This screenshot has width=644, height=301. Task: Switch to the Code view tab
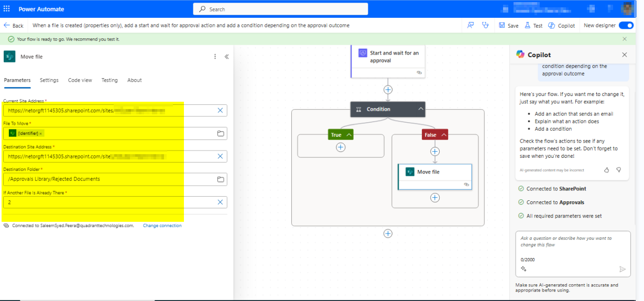[x=80, y=80]
